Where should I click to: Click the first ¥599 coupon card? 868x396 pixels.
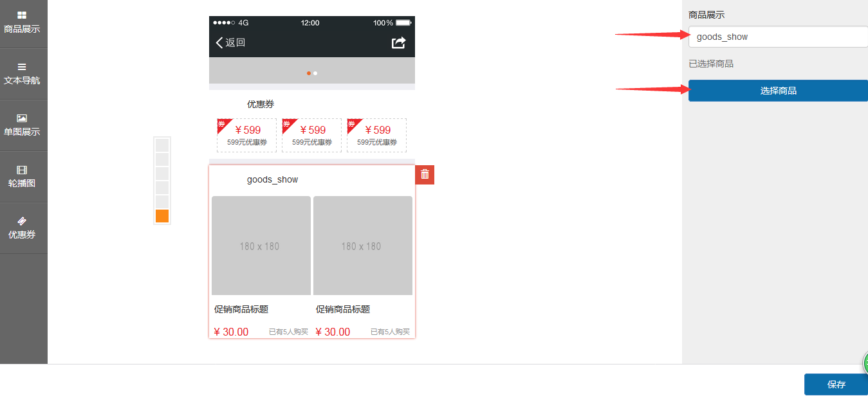(247, 135)
